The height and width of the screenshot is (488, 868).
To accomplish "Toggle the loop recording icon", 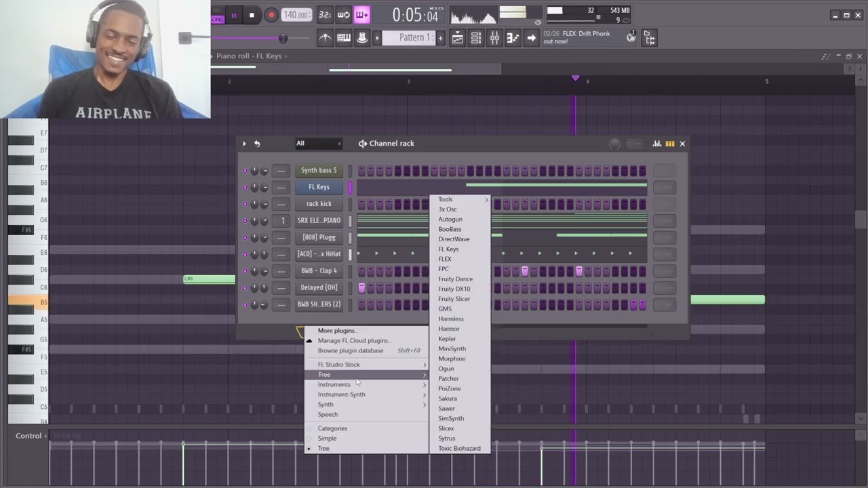I will [x=344, y=15].
